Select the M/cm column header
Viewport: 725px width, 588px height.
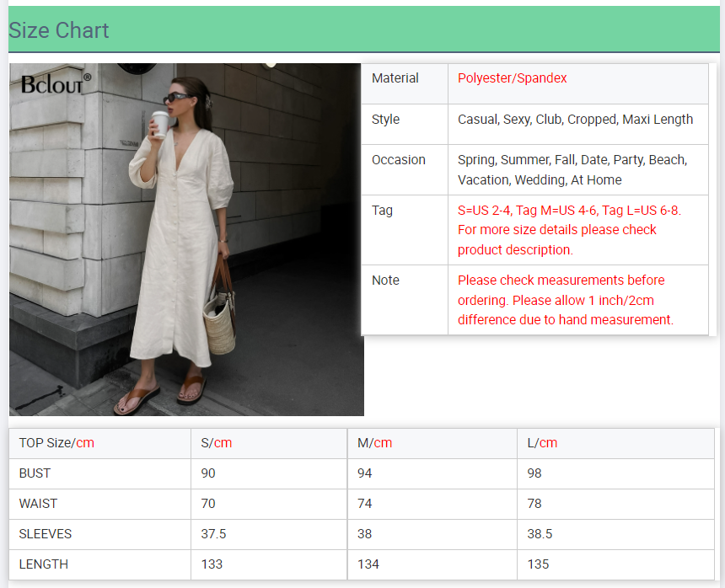[374, 443]
